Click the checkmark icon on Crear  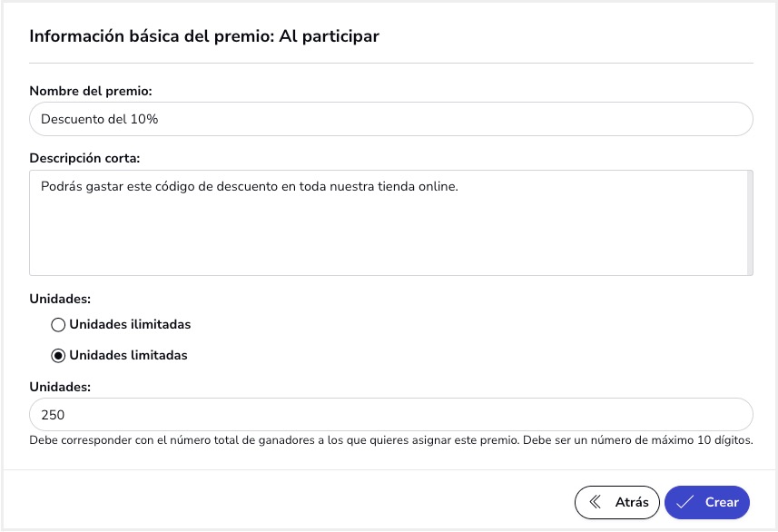(684, 502)
